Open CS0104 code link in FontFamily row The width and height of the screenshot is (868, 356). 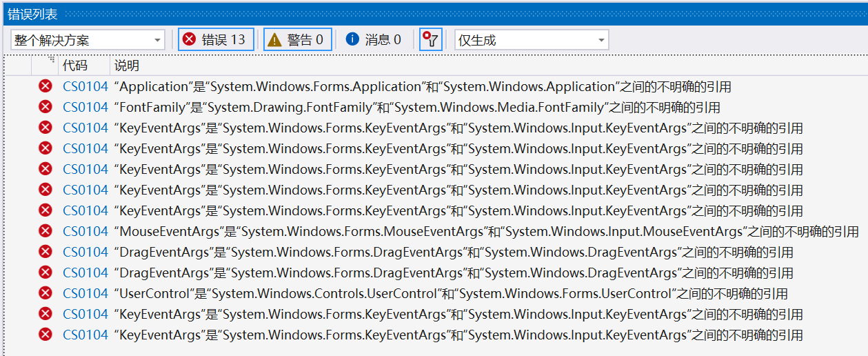point(85,108)
